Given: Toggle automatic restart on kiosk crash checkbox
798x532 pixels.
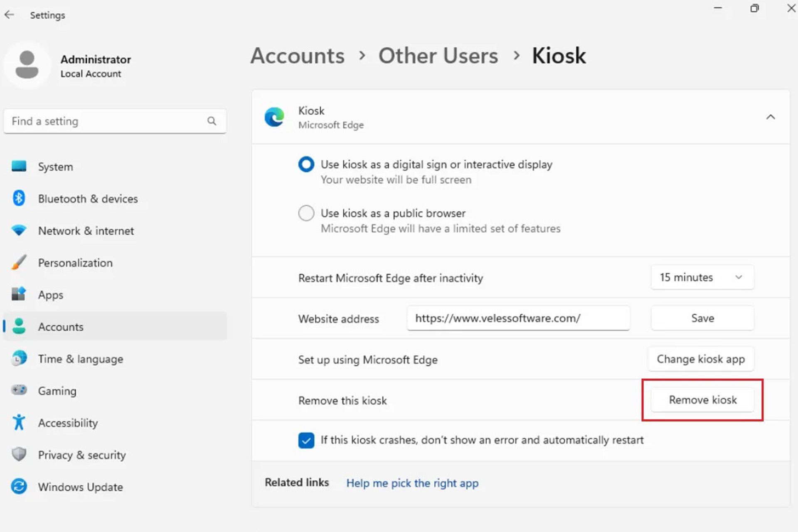Looking at the screenshot, I should click(306, 440).
